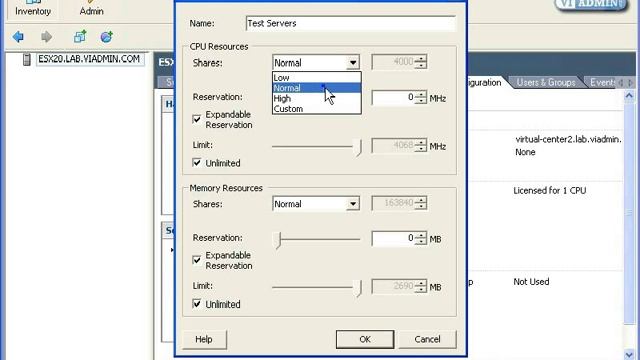Click the scroll-up arrow of the right pane
This screenshot has height=360, width=640.
(629, 96)
